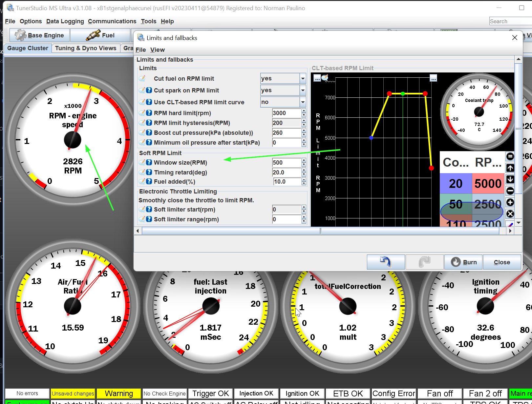Switch to the Tuning & Dyno Views tab
Viewport: 532px width, 404px height.
[86, 48]
